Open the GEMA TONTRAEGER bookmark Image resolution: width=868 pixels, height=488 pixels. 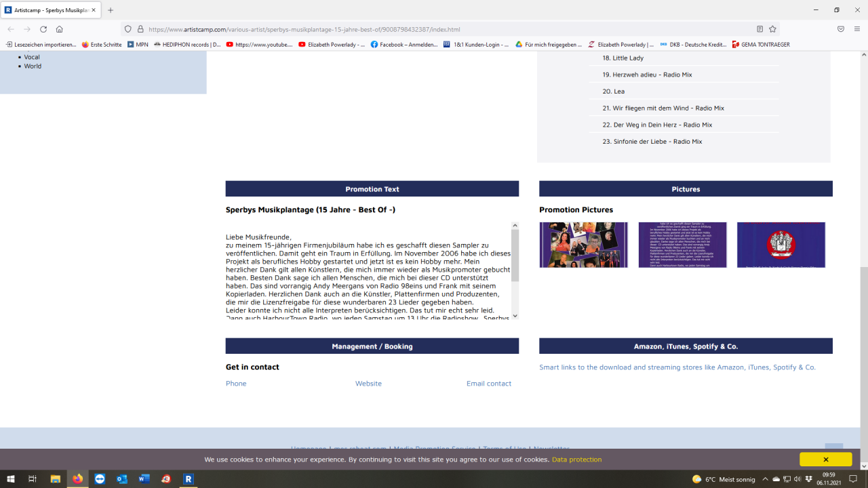(x=761, y=45)
